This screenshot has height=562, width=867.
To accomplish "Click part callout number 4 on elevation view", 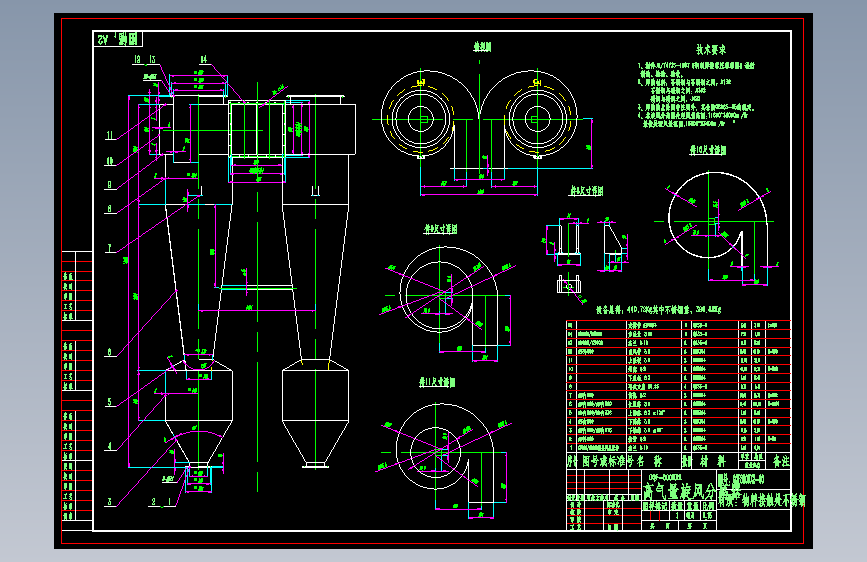I will tap(109, 446).
